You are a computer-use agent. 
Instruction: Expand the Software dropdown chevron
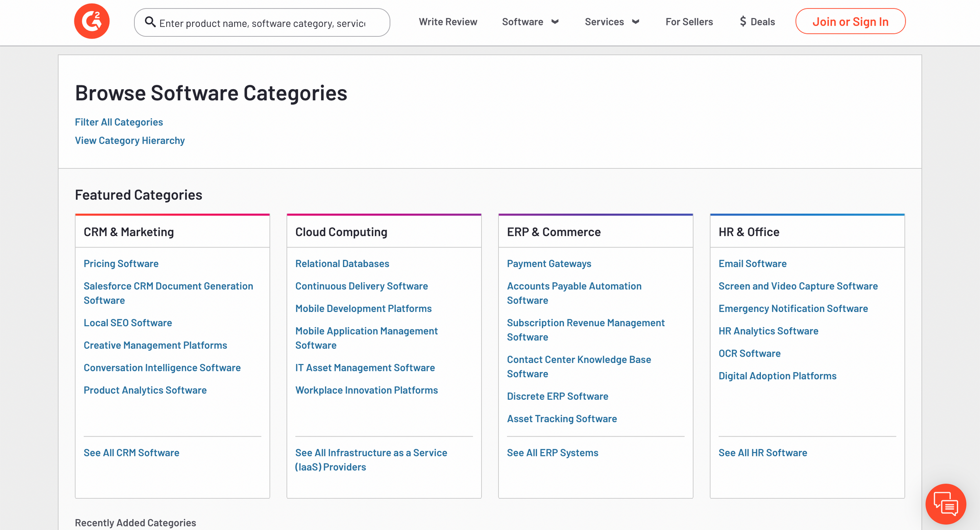point(555,22)
